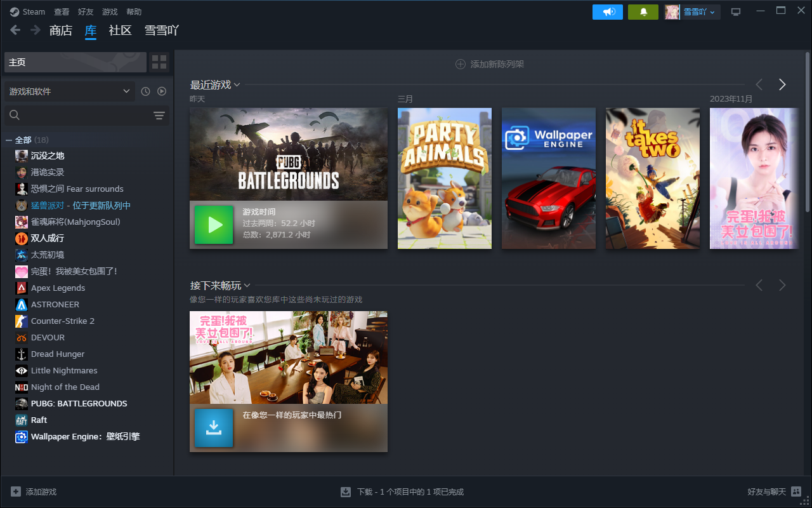Switch to Big Picture mode icon

point(736,12)
